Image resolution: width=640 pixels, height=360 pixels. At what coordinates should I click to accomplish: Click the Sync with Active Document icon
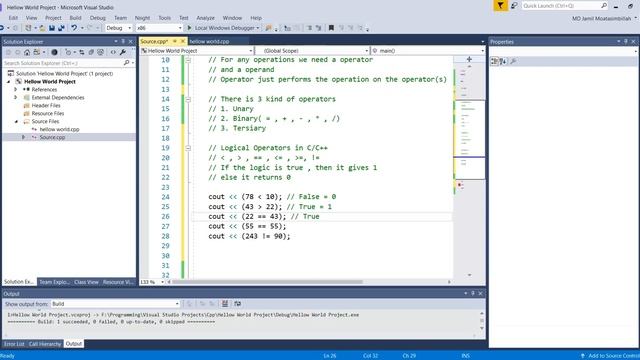[82, 52]
